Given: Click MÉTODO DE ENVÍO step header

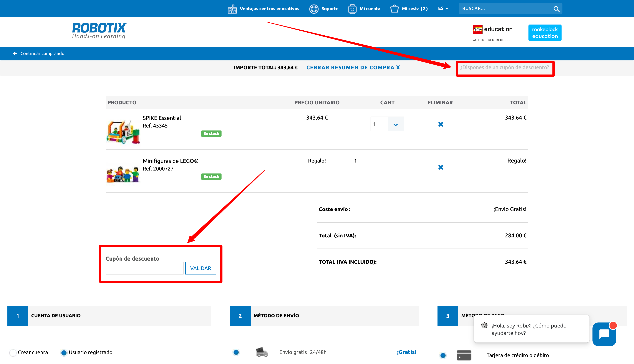Looking at the screenshot, I should [324, 316].
